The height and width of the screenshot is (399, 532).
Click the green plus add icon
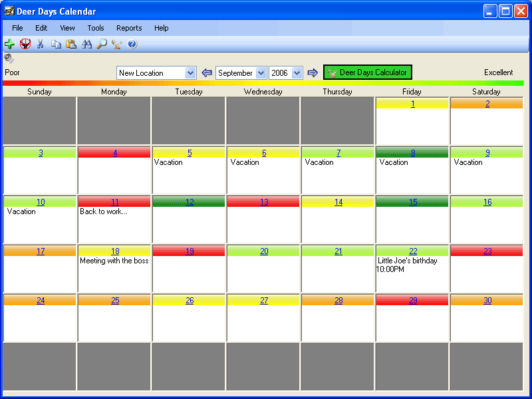click(x=9, y=44)
